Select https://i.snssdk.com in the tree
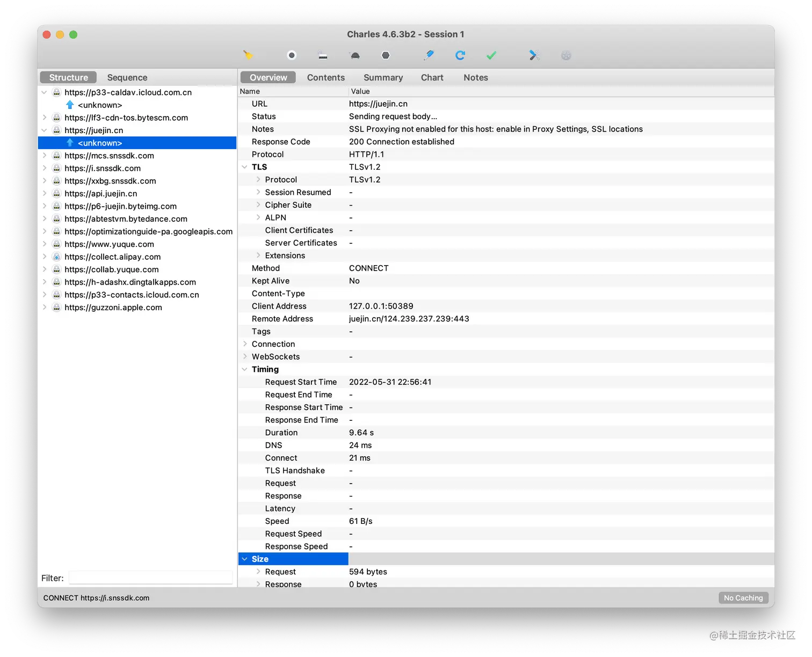The height and width of the screenshot is (657, 812). coord(103,169)
